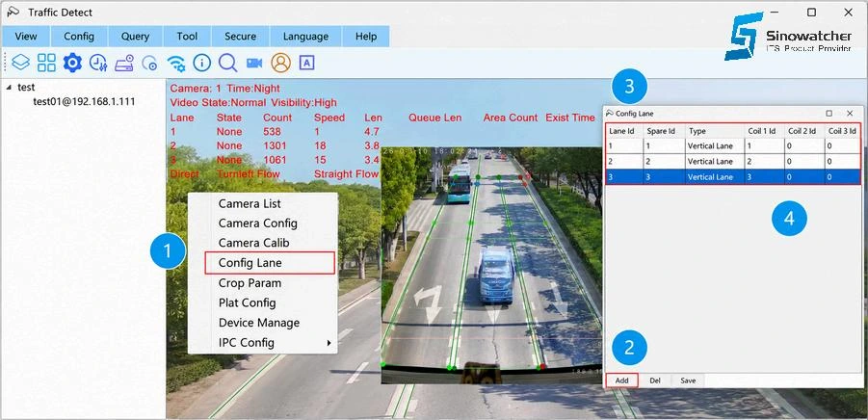
Task: Open the Wi-Fi network settings icon
Action: click(176, 63)
